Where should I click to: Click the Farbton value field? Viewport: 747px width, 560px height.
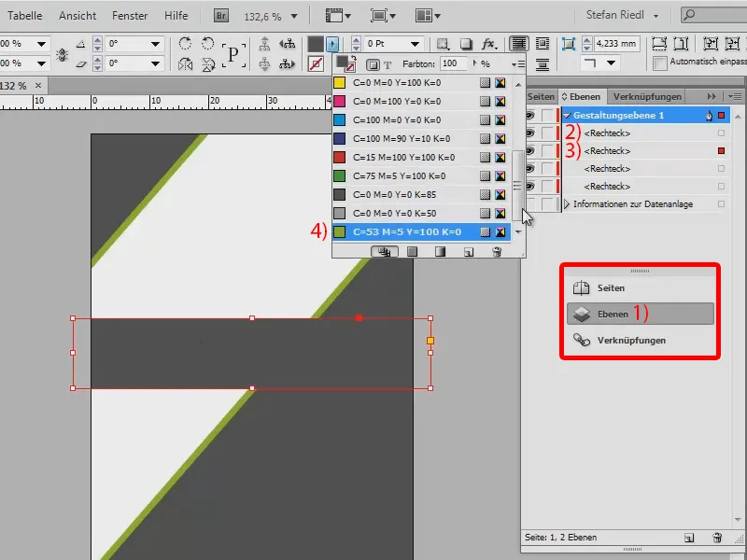454,63
